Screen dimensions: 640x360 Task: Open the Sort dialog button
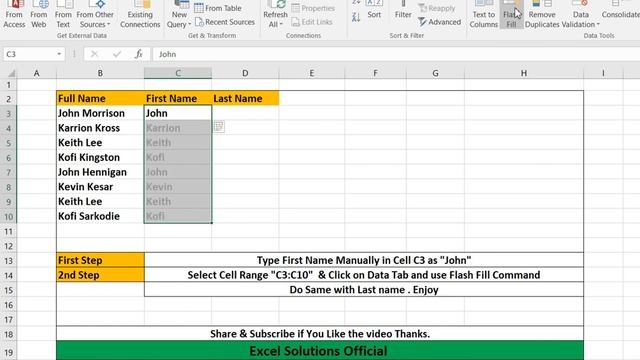click(x=374, y=10)
